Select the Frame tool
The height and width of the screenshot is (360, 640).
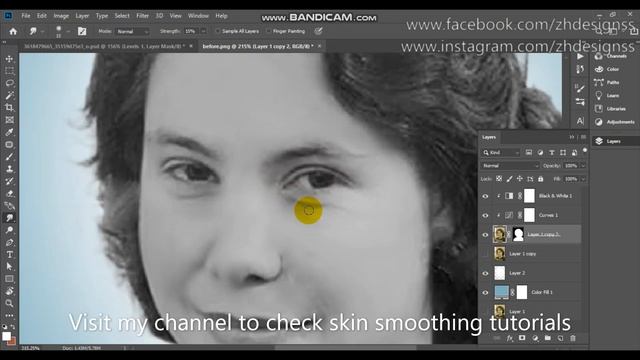[x=9, y=120]
